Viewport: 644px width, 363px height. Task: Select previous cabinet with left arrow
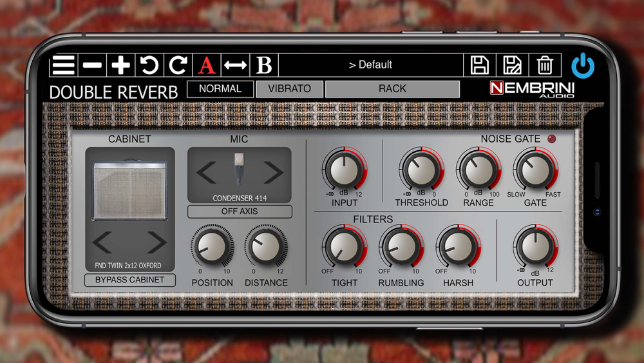102,242
